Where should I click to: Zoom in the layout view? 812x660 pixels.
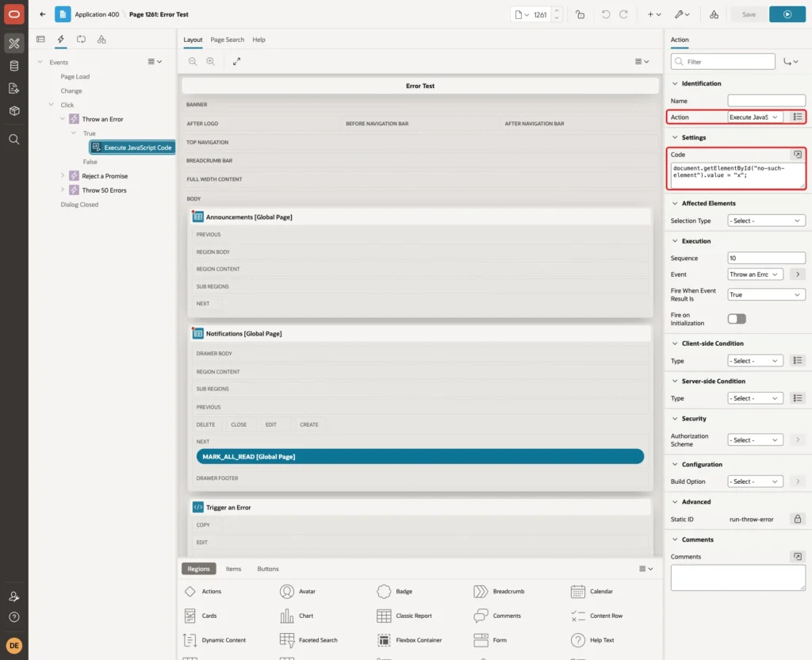tap(211, 61)
